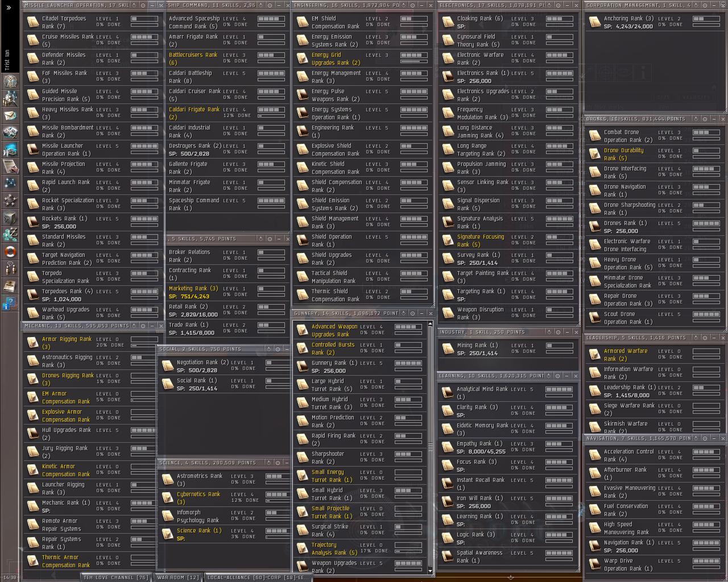
Task: Toggle the pin on the Drones window
Action: coord(704,119)
